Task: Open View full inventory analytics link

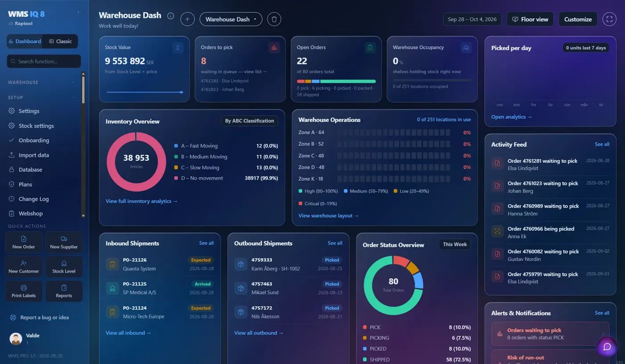Action: pyautogui.click(x=142, y=201)
